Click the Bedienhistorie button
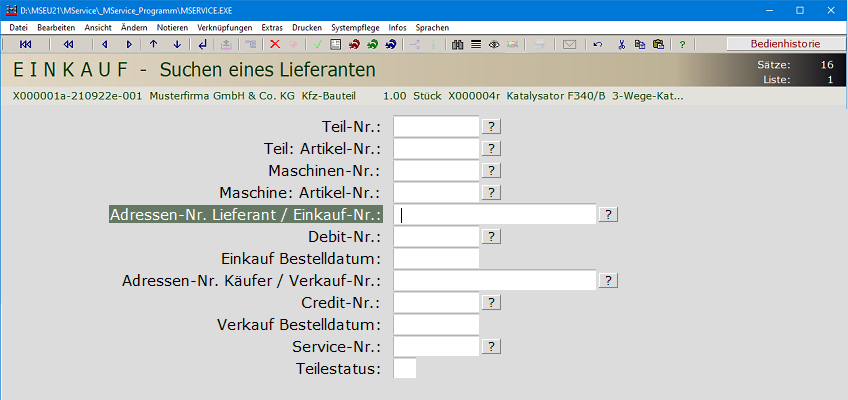This screenshot has height=400, width=848. (x=785, y=44)
